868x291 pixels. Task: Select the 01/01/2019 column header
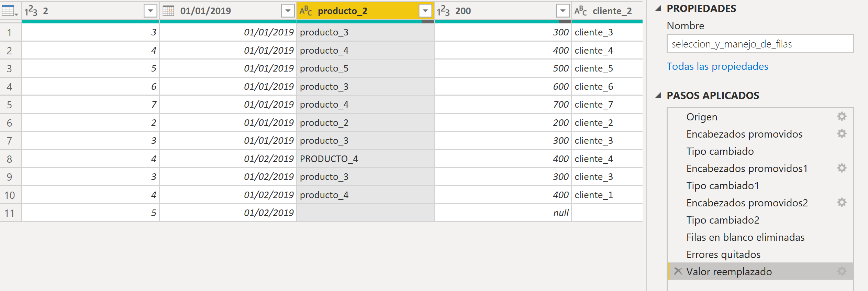(x=228, y=11)
